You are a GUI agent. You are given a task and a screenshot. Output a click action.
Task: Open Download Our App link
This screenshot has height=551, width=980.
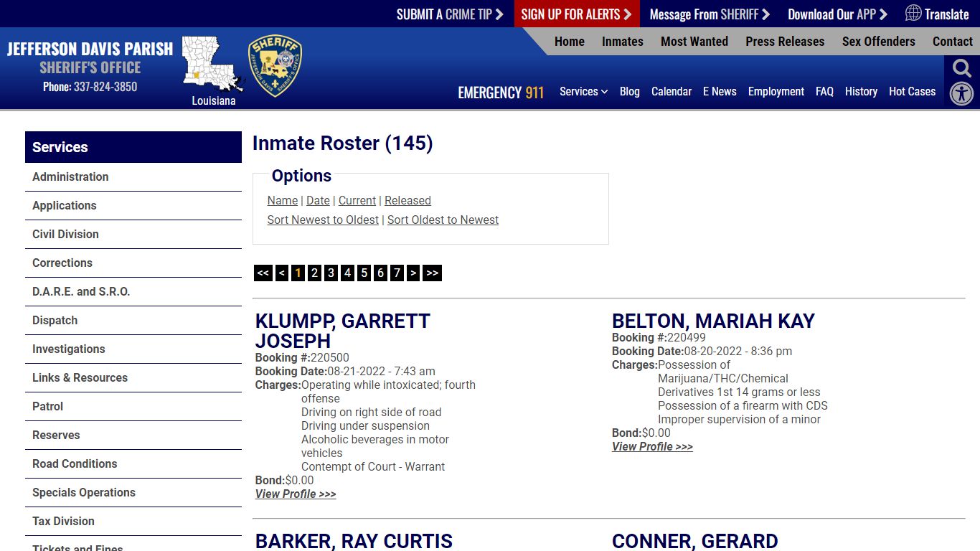click(837, 14)
